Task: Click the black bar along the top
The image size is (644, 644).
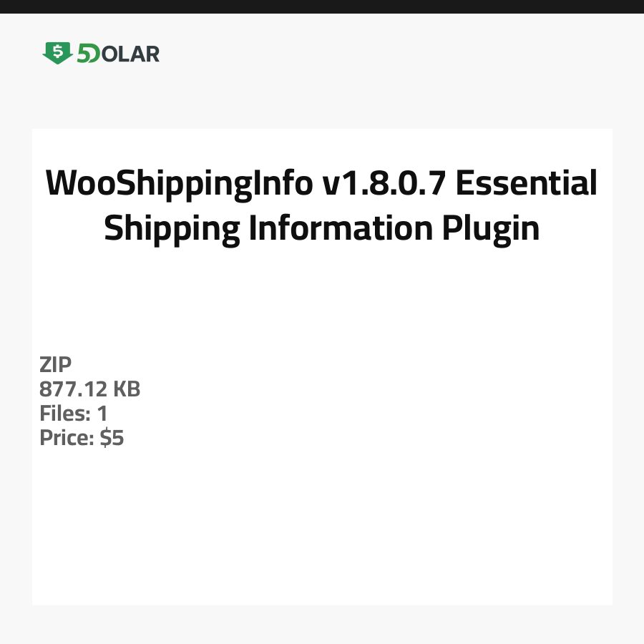Action: point(322,6)
